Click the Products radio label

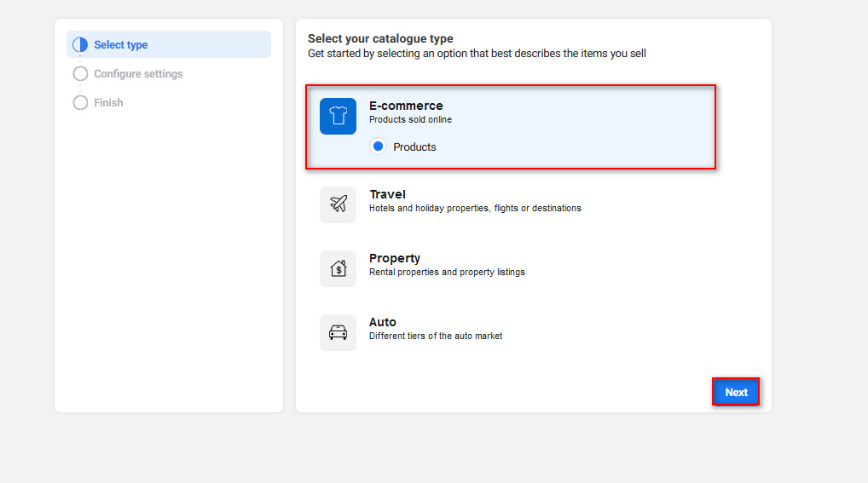(414, 147)
